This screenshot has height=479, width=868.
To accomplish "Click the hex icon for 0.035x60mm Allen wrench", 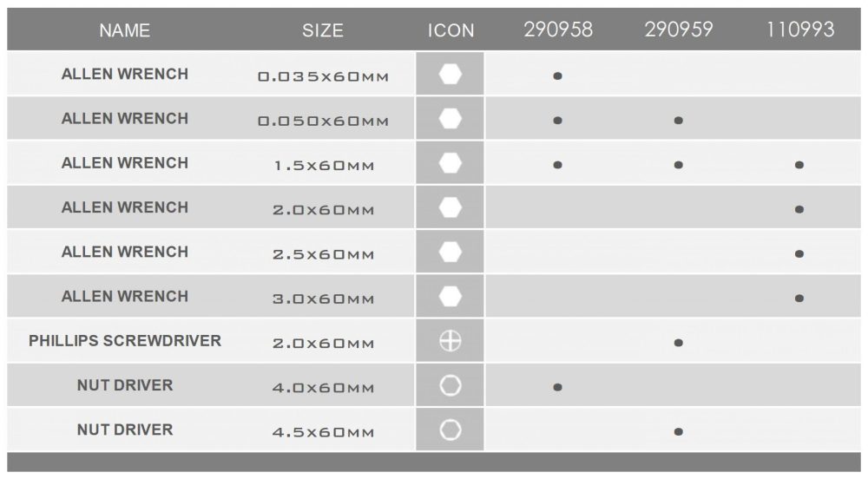I will point(450,74).
